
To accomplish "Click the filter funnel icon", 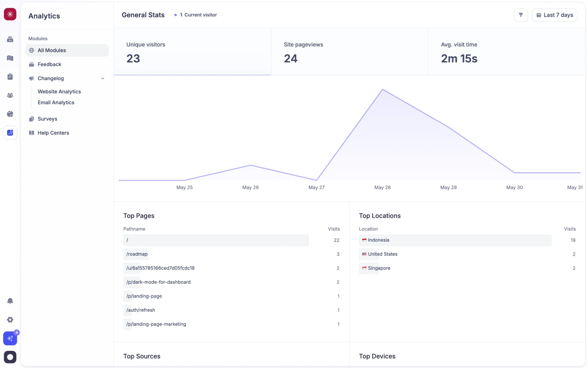I will pyautogui.click(x=521, y=15).
